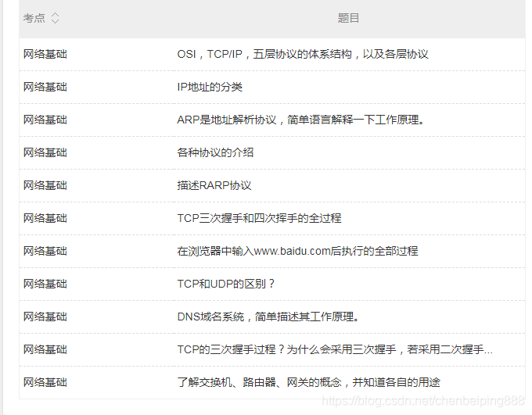532x415 pixels.
Task: Click the 题目 column header text
Action: (x=348, y=18)
